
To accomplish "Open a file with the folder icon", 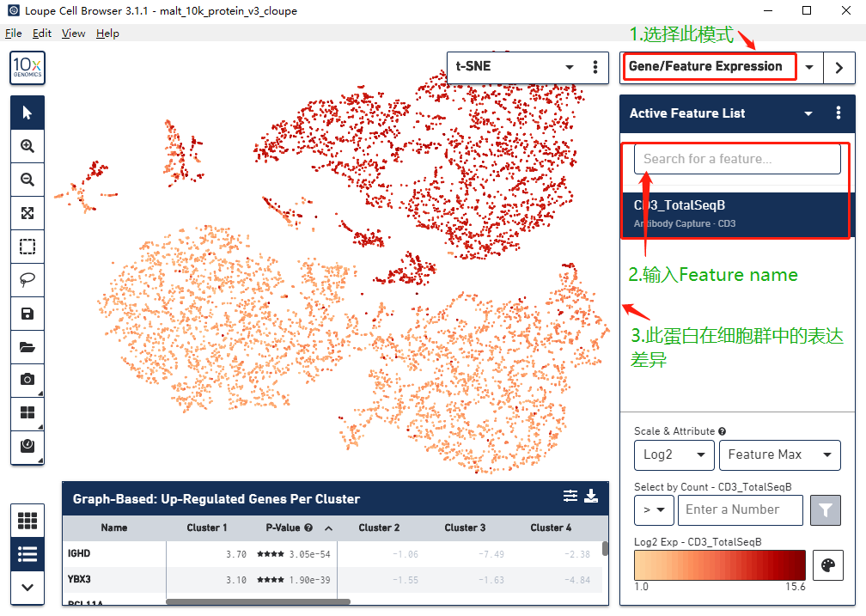I will coord(27,346).
